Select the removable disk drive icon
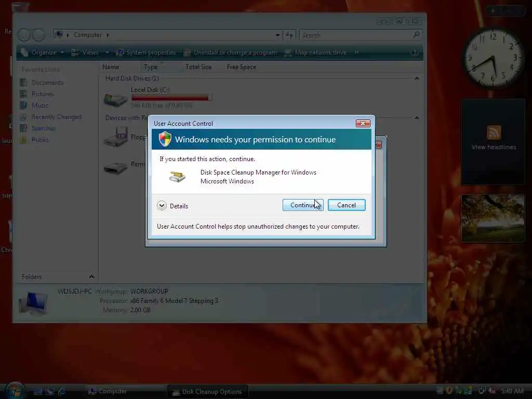Image resolution: width=532 pixels, height=399 pixels. click(115, 168)
